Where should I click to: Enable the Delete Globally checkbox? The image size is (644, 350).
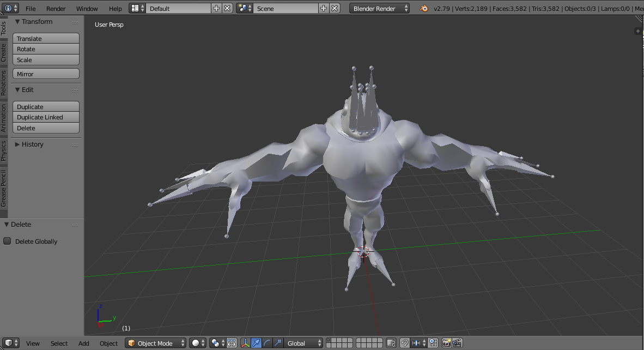tap(7, 241)
